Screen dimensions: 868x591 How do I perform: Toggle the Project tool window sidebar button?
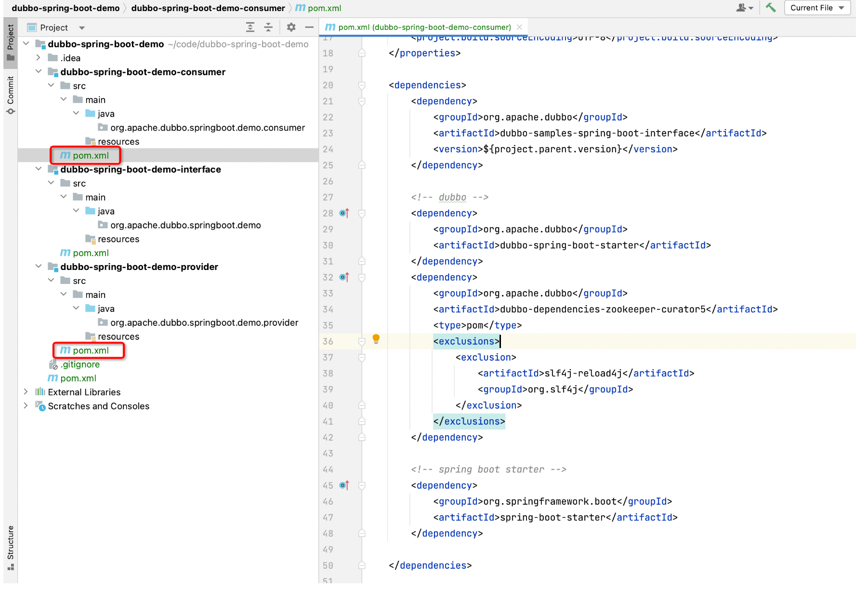click(x=11, y=42)
